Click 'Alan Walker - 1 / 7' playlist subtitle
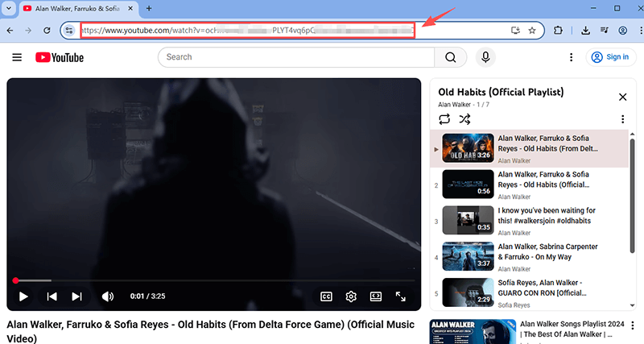This screenshot has height=344, width=644. 464,105
